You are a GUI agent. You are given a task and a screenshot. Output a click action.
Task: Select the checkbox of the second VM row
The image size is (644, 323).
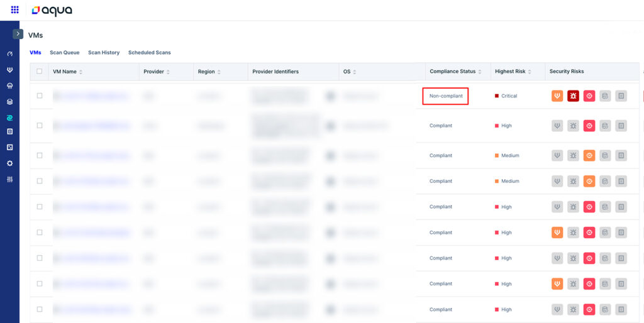point(40,126)
